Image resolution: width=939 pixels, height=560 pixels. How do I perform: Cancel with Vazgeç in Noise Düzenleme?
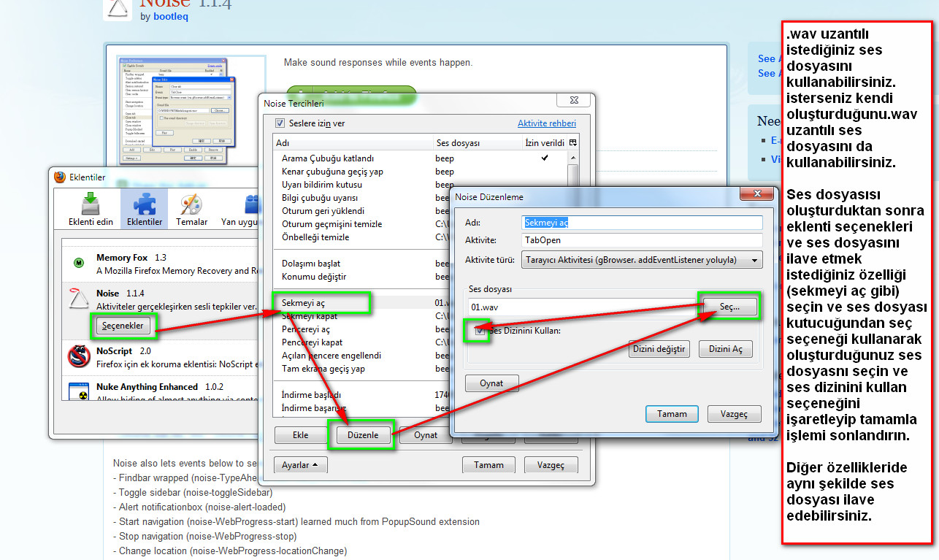click(x=734, y=414)
